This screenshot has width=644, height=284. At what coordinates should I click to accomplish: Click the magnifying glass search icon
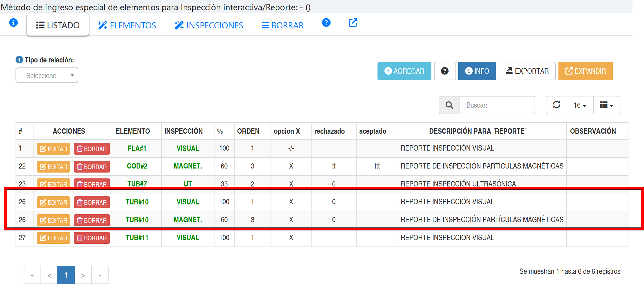(x=449, y=105)
